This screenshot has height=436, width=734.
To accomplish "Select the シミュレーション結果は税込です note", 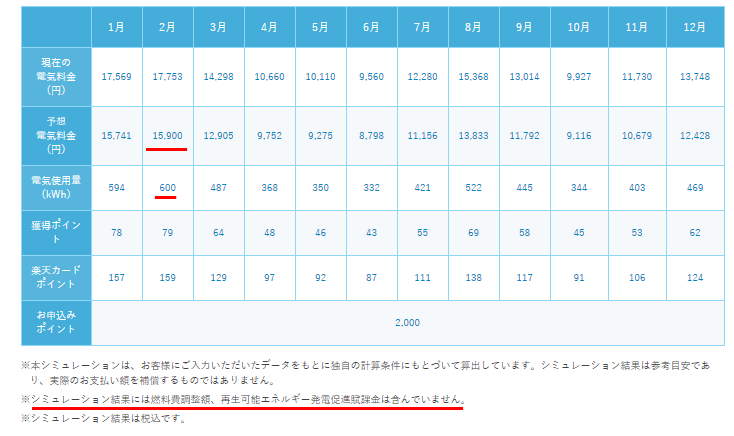I will coord(103,418).
